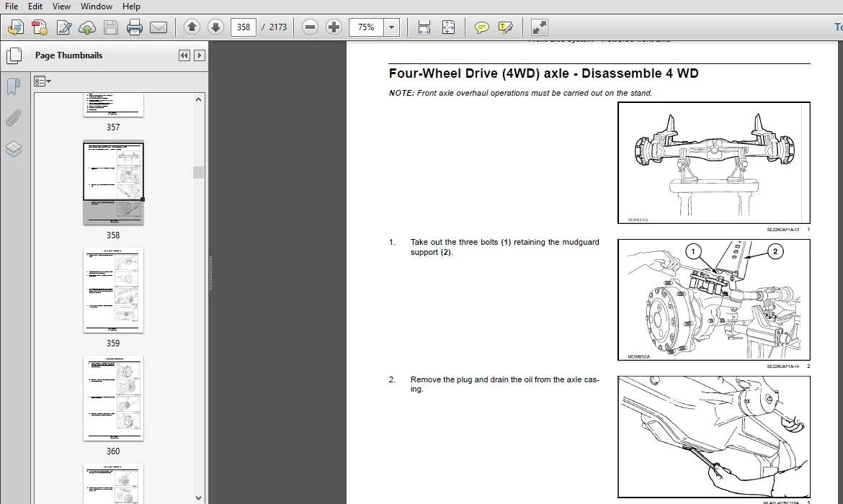
Task: Click the NOTE about front axle overhaul
Action: click(520, 93)
